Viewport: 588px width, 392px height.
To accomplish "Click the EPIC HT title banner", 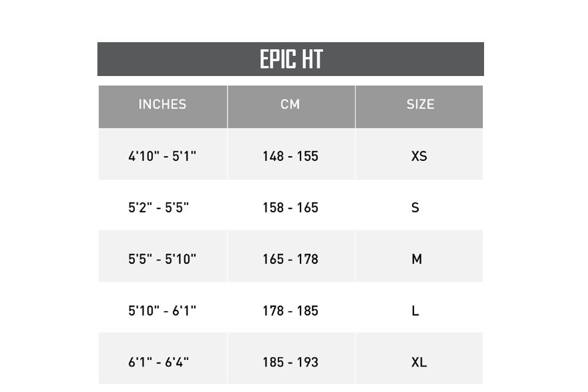I will click(x=290, y=59).
